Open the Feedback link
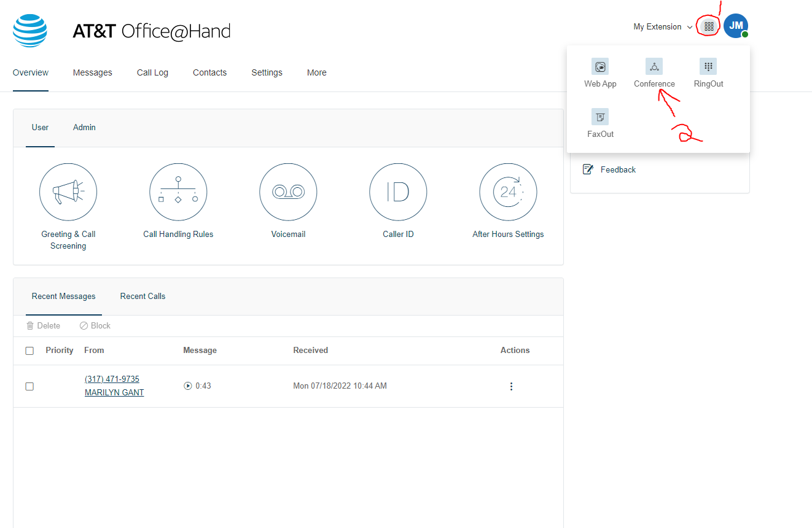The image size is (812, 528). pos(618,169)
